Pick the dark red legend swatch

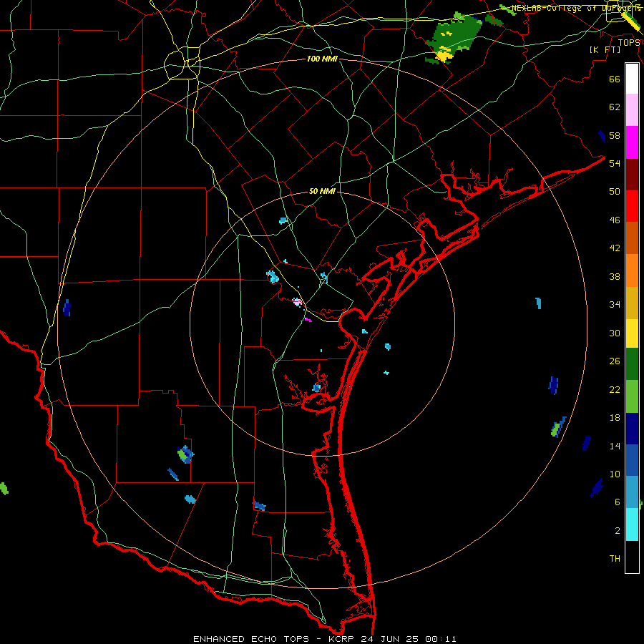[632, 175]
